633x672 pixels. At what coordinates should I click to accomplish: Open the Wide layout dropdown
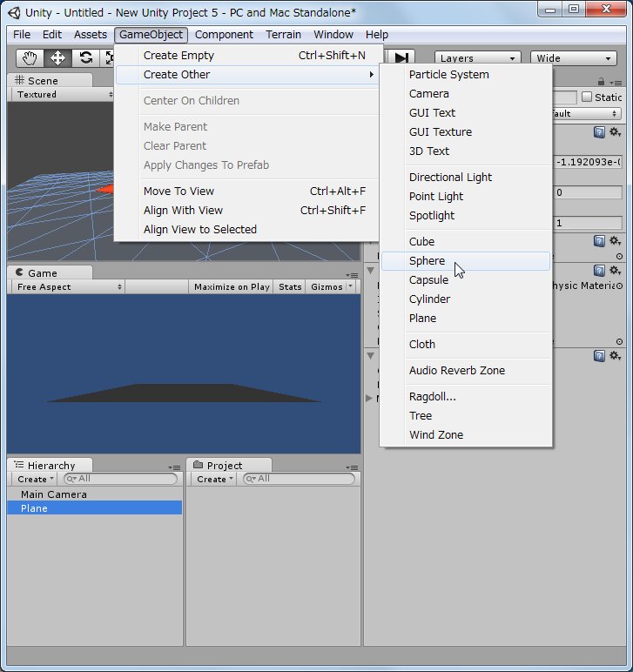click(573, 58)
